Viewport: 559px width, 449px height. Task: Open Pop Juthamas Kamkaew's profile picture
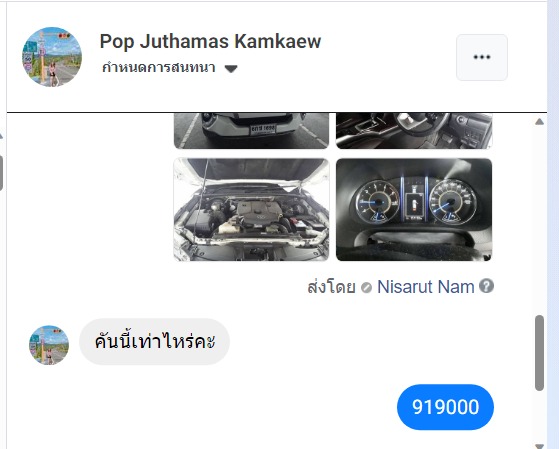[x=52, y=57]
